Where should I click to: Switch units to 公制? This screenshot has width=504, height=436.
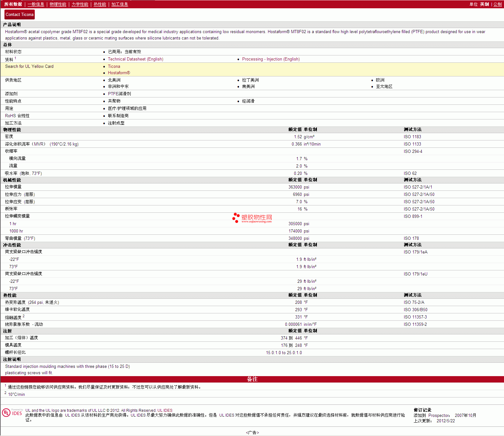(498, 4)
